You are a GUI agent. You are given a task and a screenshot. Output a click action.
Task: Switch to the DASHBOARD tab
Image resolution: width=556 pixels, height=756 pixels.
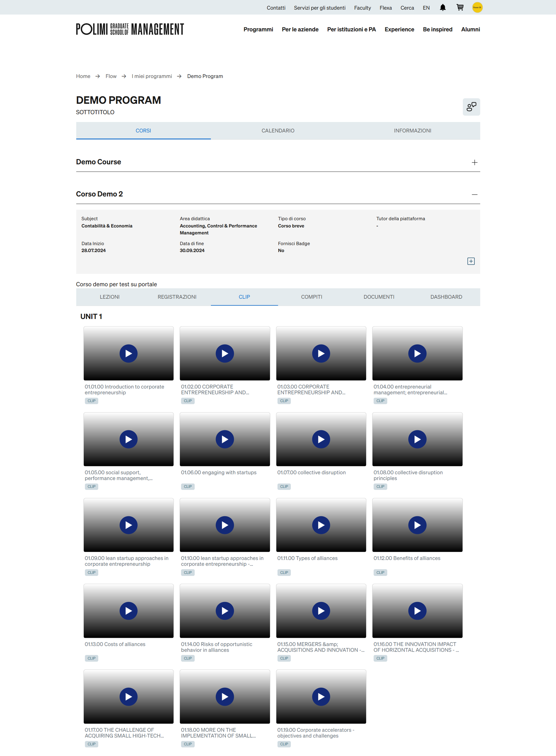pos(446,297)
